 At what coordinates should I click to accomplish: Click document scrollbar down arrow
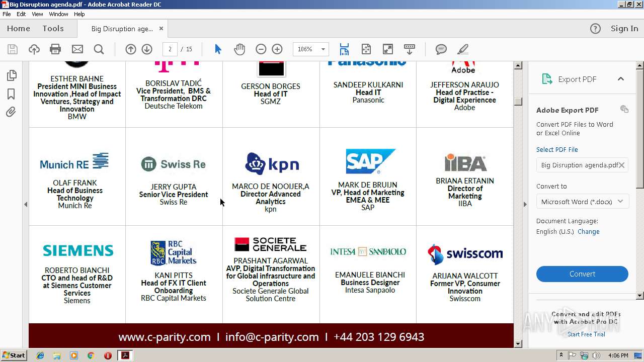[518, 344]
